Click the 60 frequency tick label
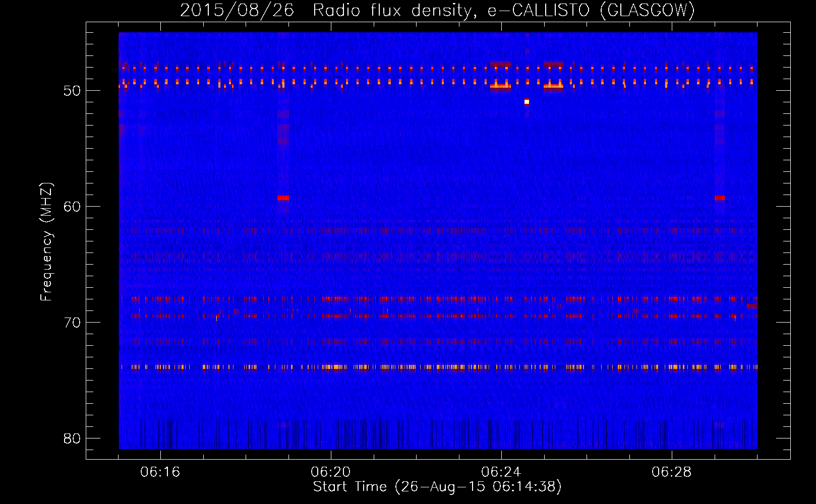 (72, 207)
